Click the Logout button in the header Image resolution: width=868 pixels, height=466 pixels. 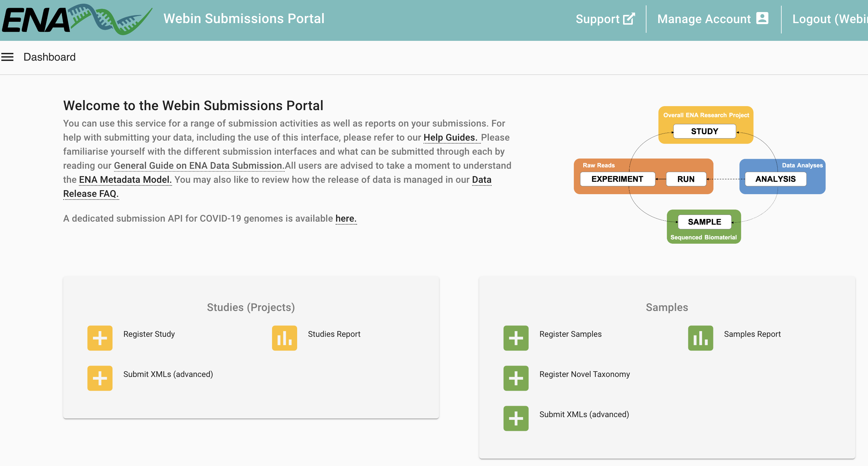pyautogui.click(x=829, y=19)
